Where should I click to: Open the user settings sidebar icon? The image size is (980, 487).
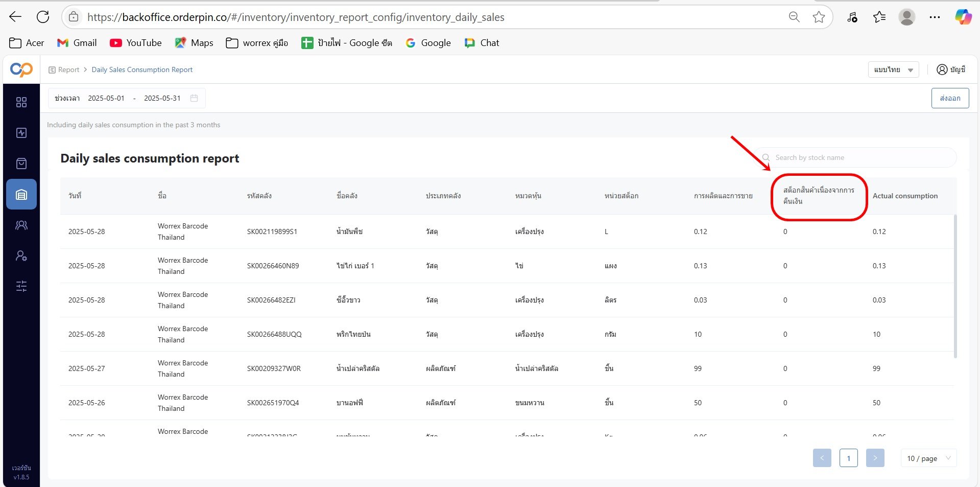pyautogui.click(x=21, y=256)
